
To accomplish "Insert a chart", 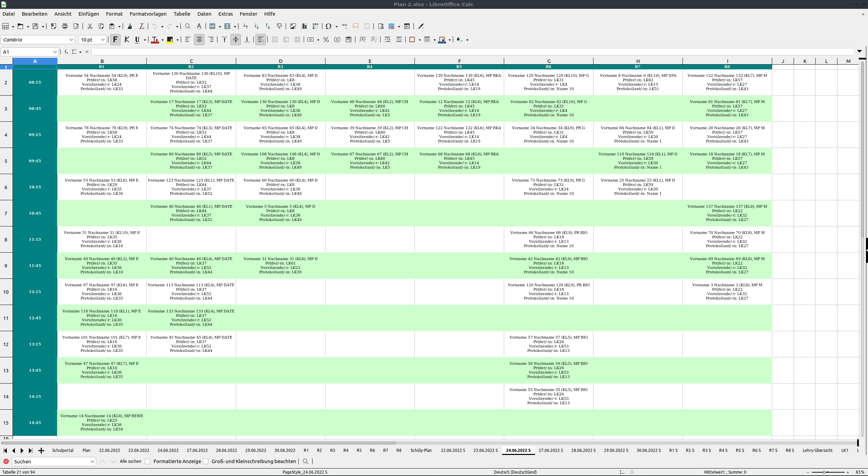I will coord(304,26).
